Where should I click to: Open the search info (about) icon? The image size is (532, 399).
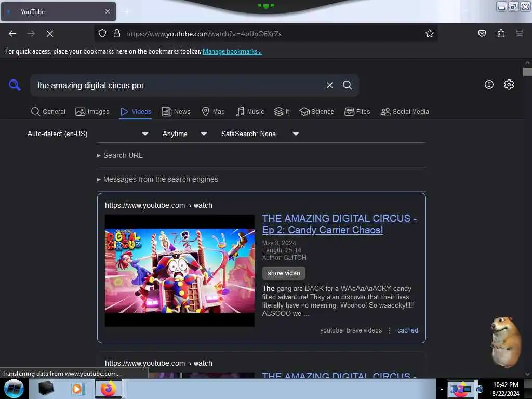coord(489,85)
